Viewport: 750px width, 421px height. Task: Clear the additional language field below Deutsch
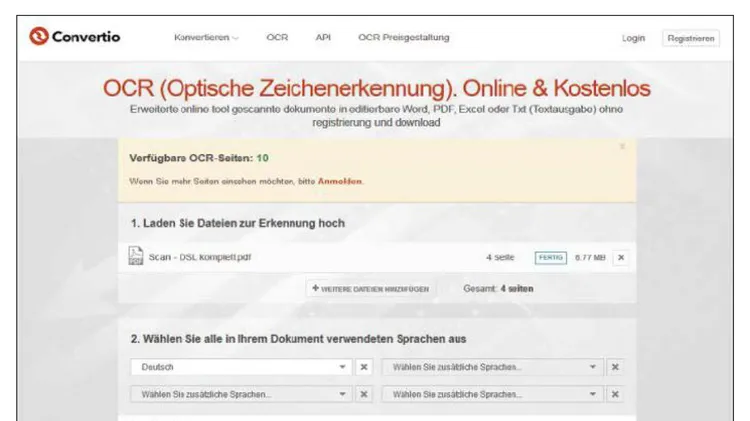364,394
